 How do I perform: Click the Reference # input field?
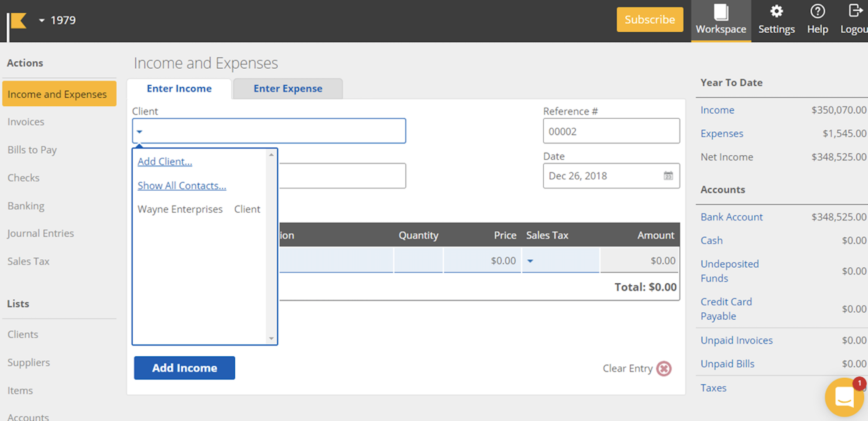click(611, 132)
